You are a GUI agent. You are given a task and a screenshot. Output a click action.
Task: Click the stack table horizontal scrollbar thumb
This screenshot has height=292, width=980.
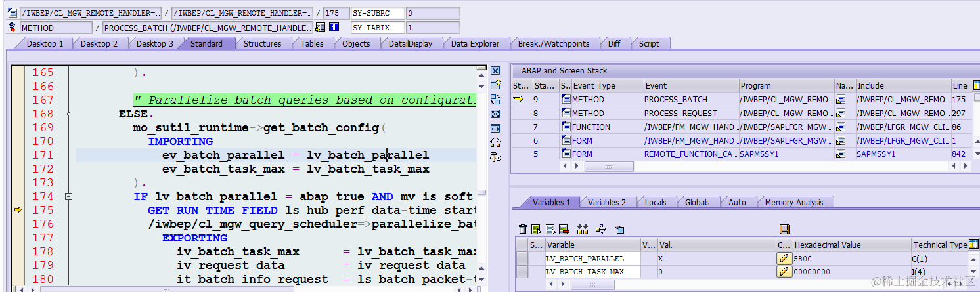(609, 167)
